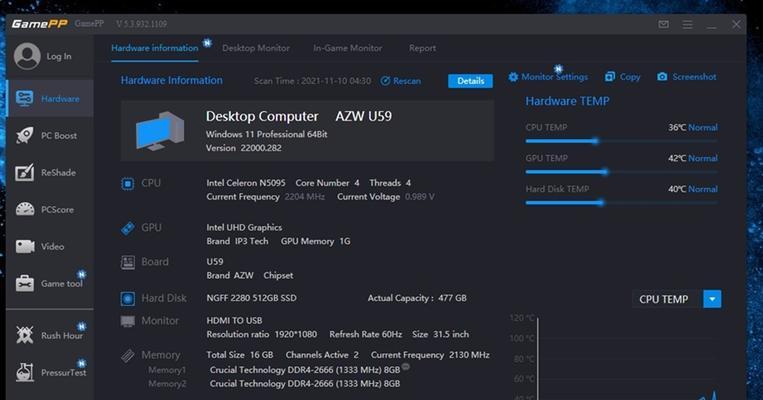Open the Rush Hour sidebar icon

click(x=25, y=335)
